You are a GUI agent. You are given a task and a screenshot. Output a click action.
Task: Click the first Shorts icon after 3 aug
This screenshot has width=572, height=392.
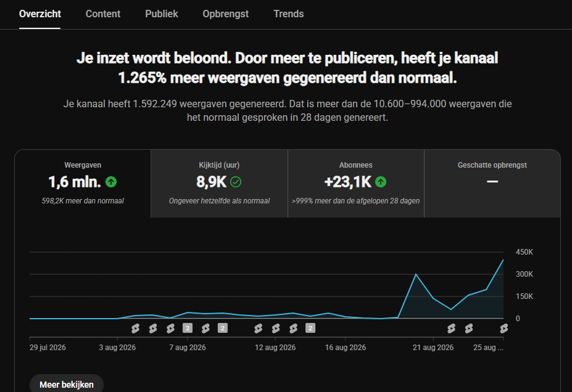pos(135,329)
